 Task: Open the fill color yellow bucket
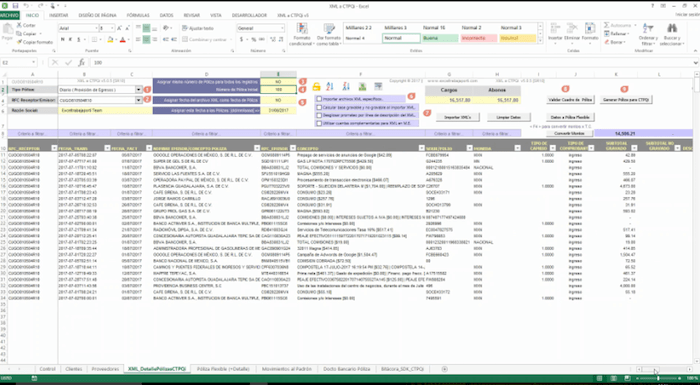click(x=110, y=40)
